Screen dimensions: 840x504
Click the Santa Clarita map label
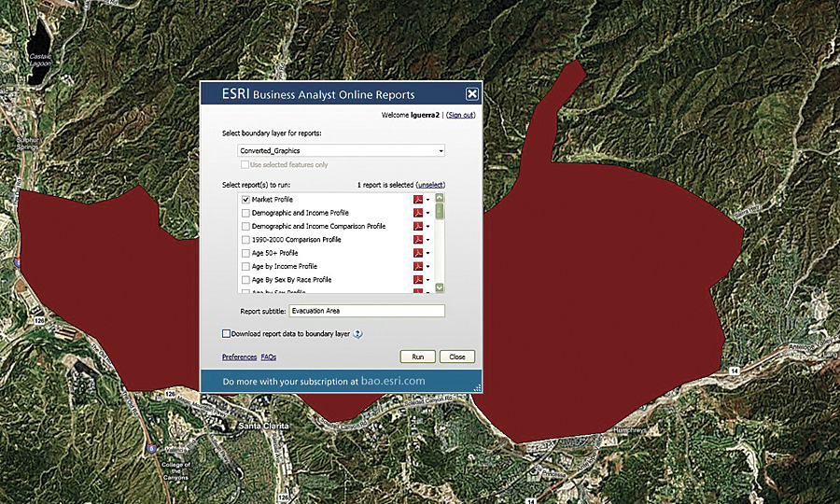coord(263,426)
